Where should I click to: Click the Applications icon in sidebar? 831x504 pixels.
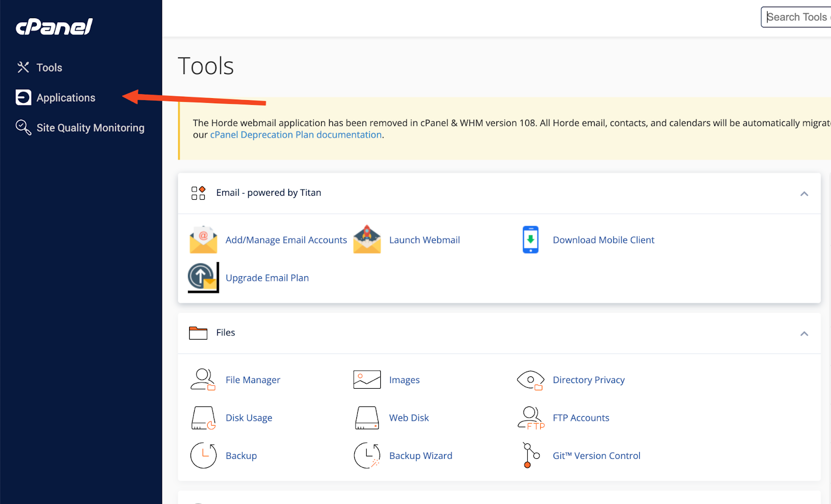coord(23,97)
